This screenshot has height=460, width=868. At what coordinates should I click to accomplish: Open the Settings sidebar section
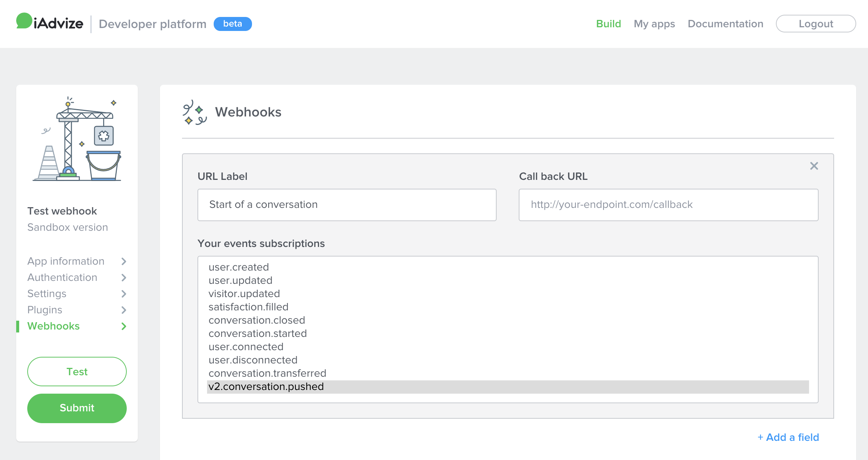[47, 294]
